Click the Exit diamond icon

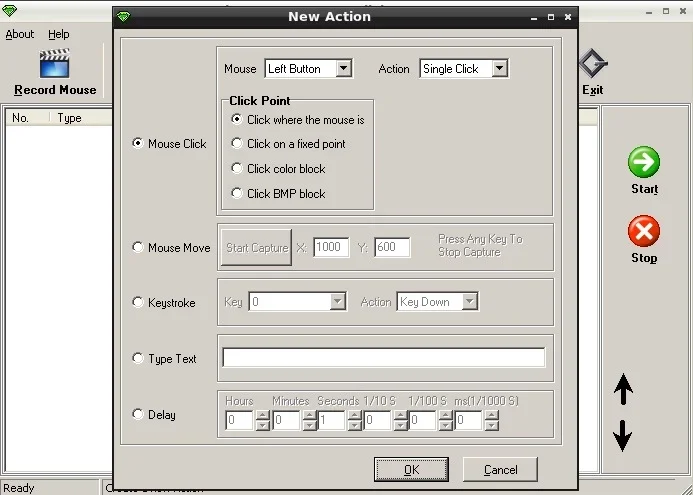pyautogui.click(x=593, y=64)
